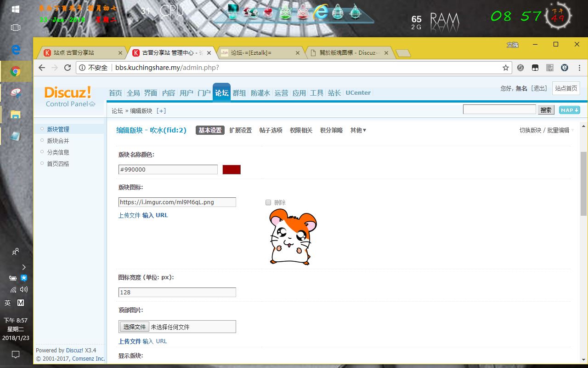
Task: Open the 群组 admin menu
Action: (239, 93)
